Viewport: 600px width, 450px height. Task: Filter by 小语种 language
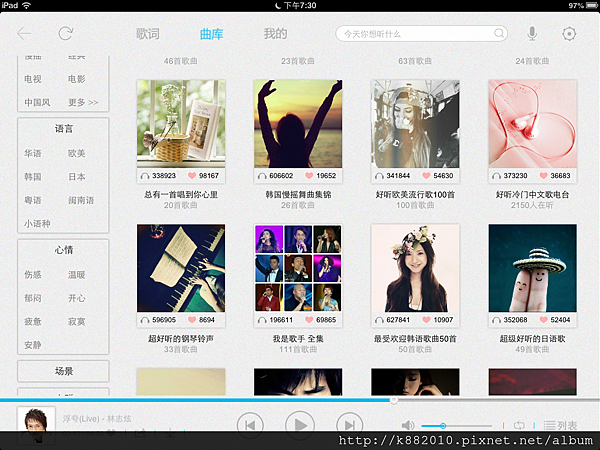(37, 223)
